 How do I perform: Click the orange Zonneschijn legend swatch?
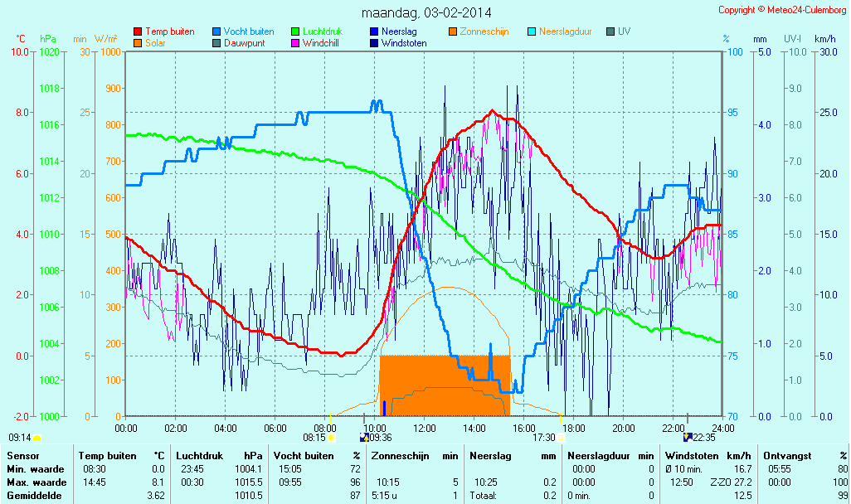(453, 32)
